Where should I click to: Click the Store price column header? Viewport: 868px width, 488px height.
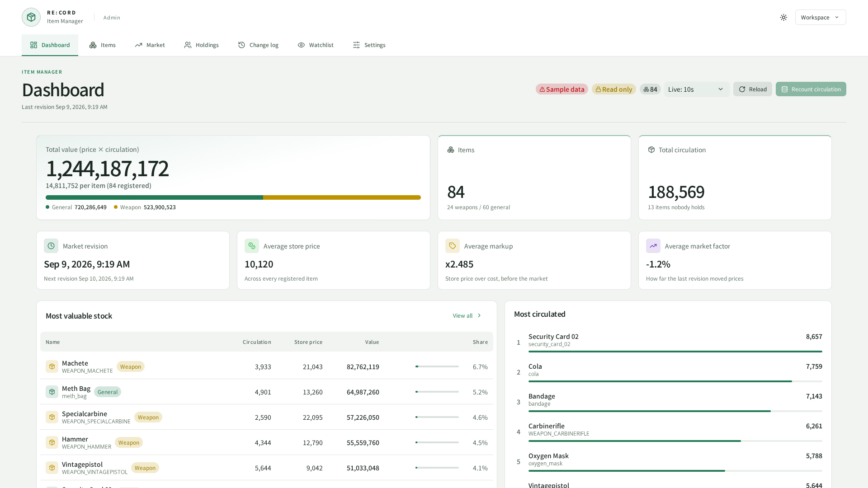click(x=308, y=342)
